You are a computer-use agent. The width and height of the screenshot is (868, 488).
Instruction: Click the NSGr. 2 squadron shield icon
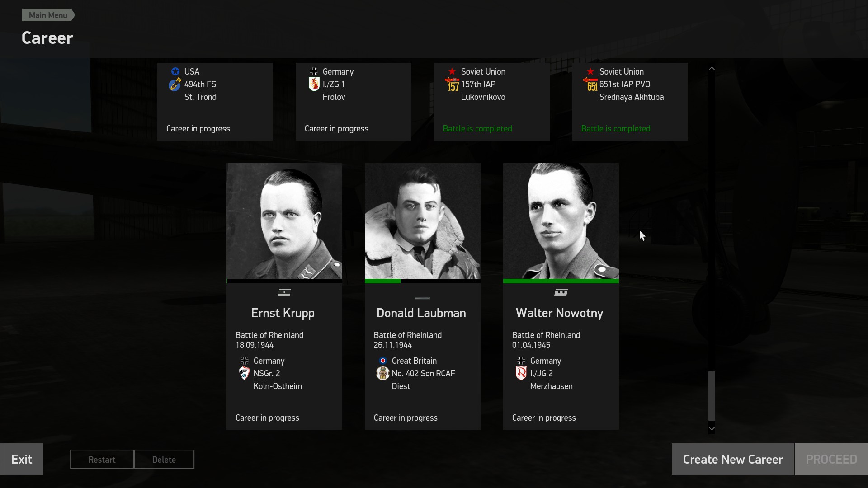(244, 374)
